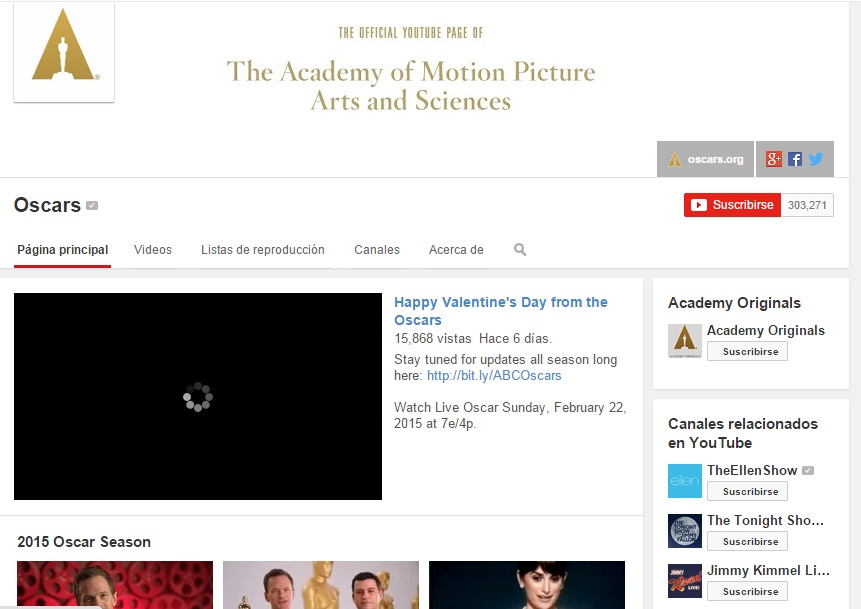
Task: Open TheEllenShow channel name link
Action: 752,471
